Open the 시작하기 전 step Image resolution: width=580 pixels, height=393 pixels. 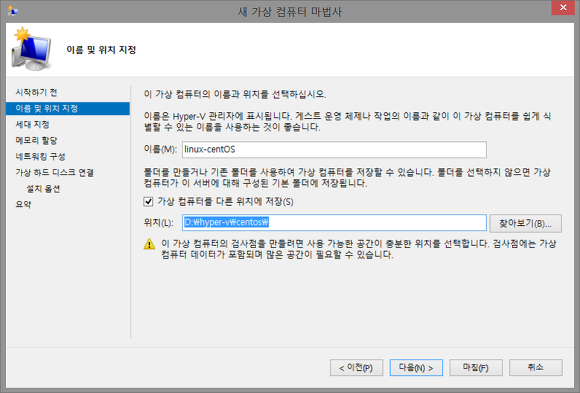(x=36, y=92)
